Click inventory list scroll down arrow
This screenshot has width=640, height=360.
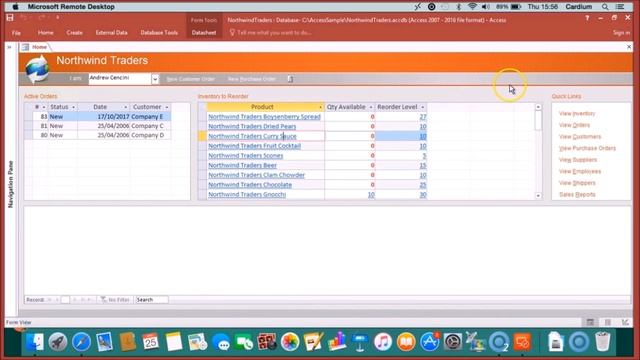pyautogui.click(x=538, y=196)
